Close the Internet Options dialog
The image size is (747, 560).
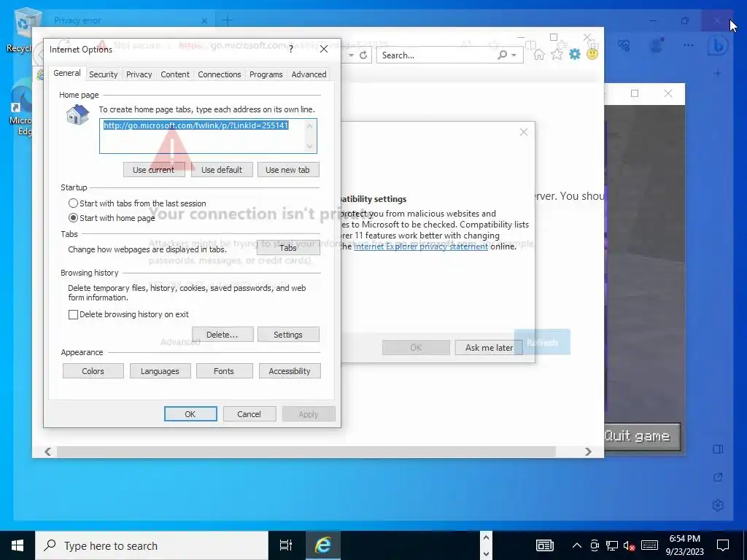click(x=324, y=49)
